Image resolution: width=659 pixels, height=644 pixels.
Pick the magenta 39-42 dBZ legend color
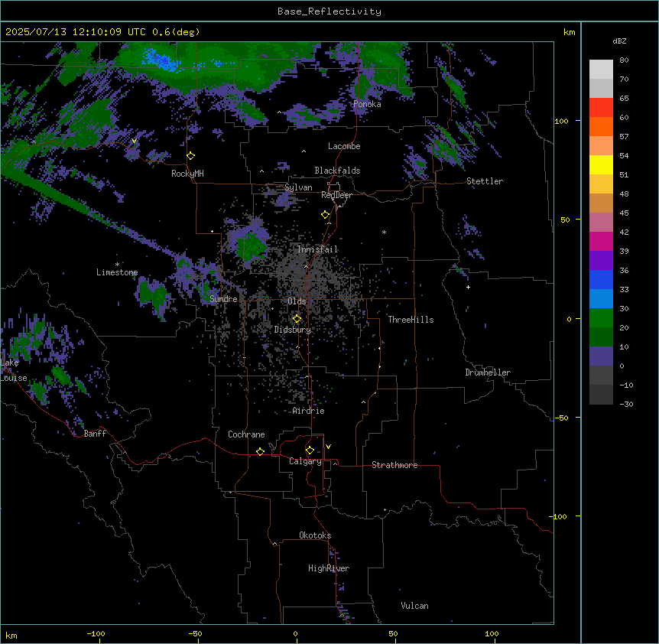601,242
